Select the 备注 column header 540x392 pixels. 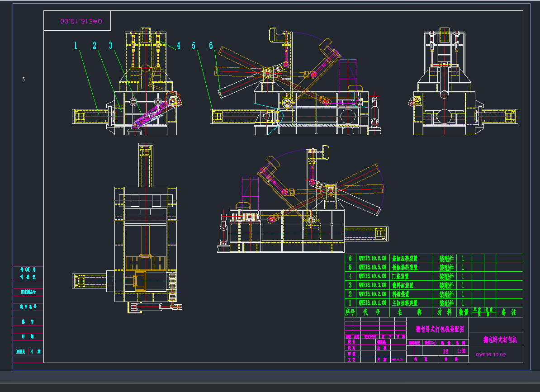click(509, 312)
